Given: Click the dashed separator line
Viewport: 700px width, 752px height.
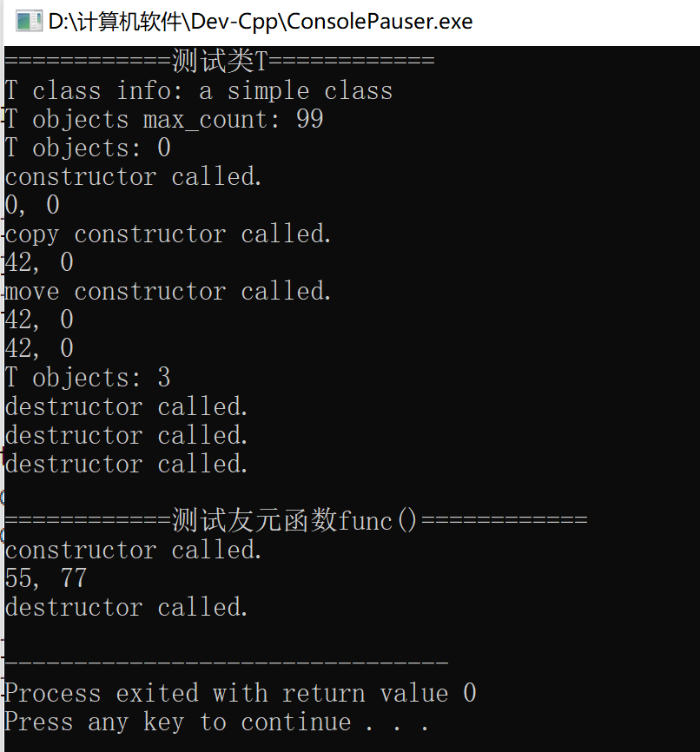Looking at the screenshot, I should pos(227,663).
